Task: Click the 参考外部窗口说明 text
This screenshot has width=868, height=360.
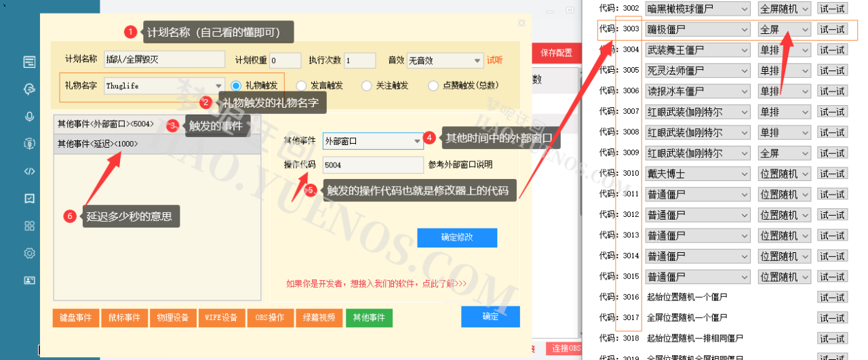Action: coord(460,165)
